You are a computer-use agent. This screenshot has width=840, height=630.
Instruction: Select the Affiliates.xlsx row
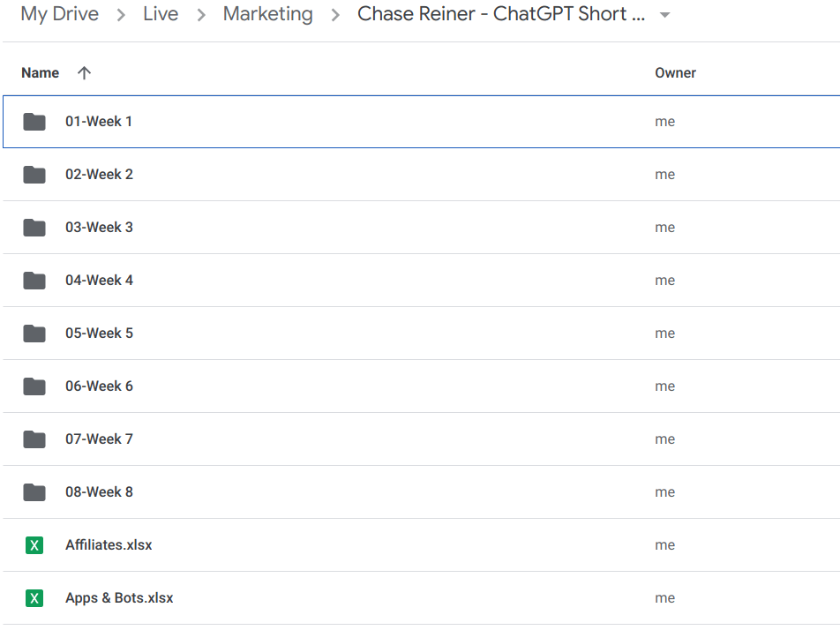[353, 544]
